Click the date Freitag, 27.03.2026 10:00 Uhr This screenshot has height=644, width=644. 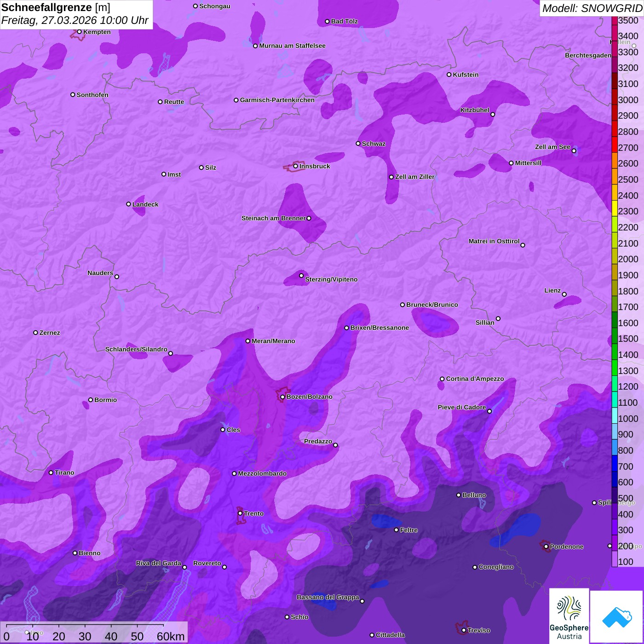tap(75, 20)
